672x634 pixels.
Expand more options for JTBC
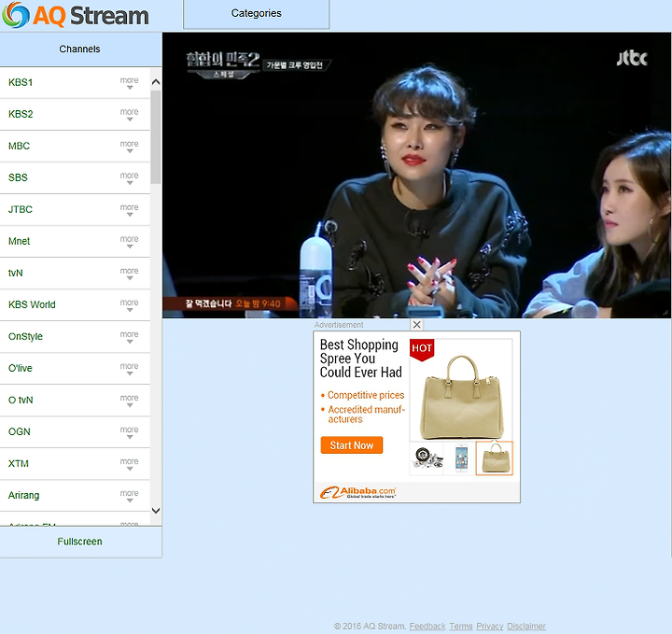click(x=130, y=209)
